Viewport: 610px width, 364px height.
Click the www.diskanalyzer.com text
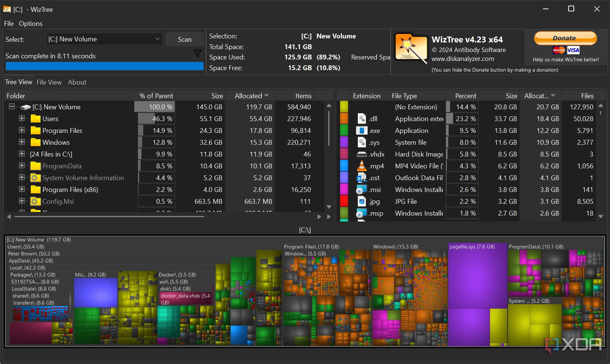pos(463,59)
